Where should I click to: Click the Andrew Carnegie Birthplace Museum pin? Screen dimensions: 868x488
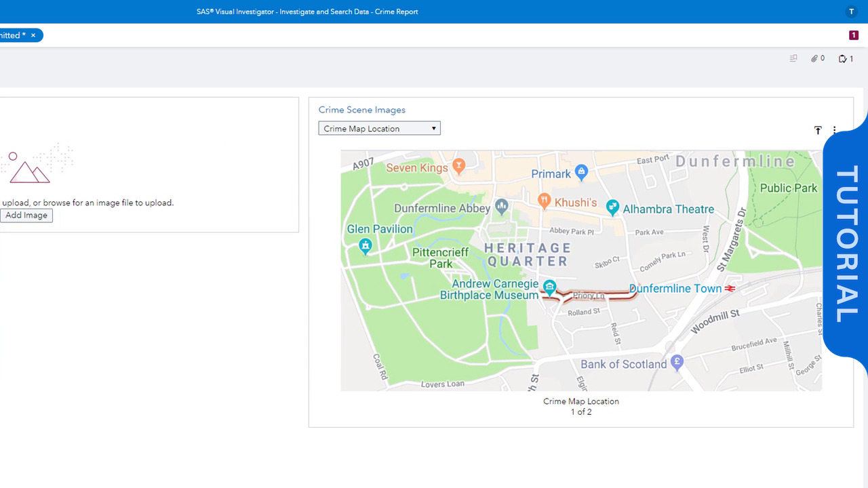(550, 287)
